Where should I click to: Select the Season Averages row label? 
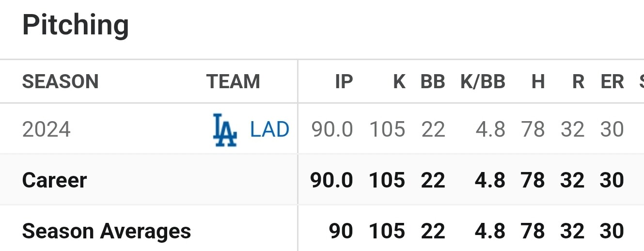pyautogui.click(x=107, y=231)
